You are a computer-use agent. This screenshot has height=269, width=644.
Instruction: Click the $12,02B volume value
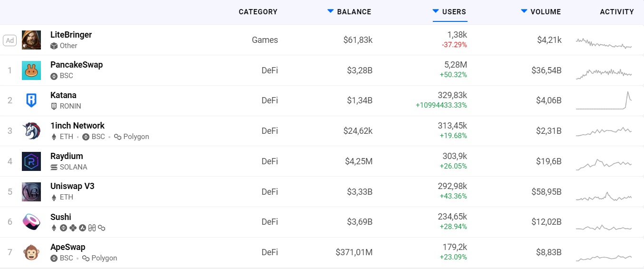[x=546, y=222]
